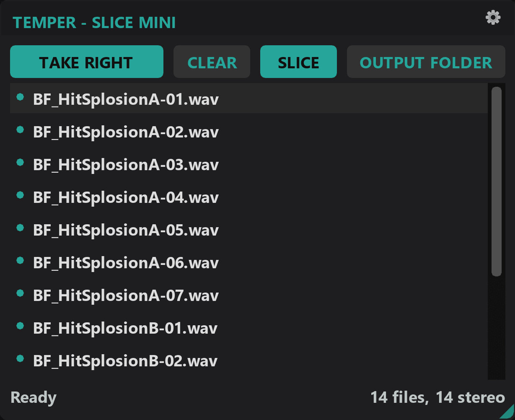
Task: Toggle the TAKE RIGHT channel button
Action: click(x=86, y=62)
